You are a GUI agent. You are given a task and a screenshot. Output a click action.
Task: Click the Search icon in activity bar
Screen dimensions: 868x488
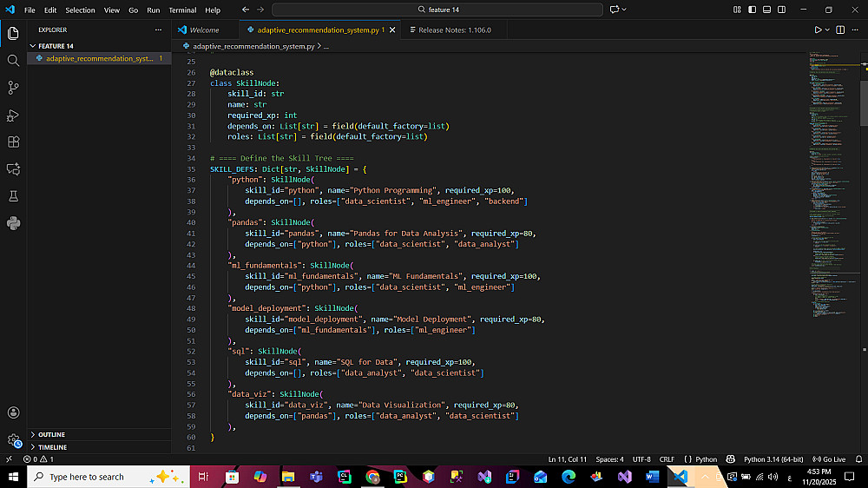pyautogui.click(x=13, y=61)
